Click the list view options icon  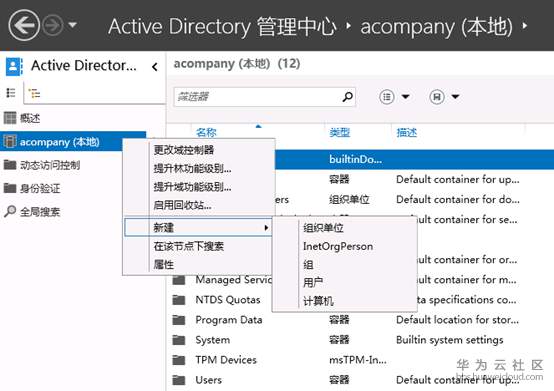tap(387, 96)
